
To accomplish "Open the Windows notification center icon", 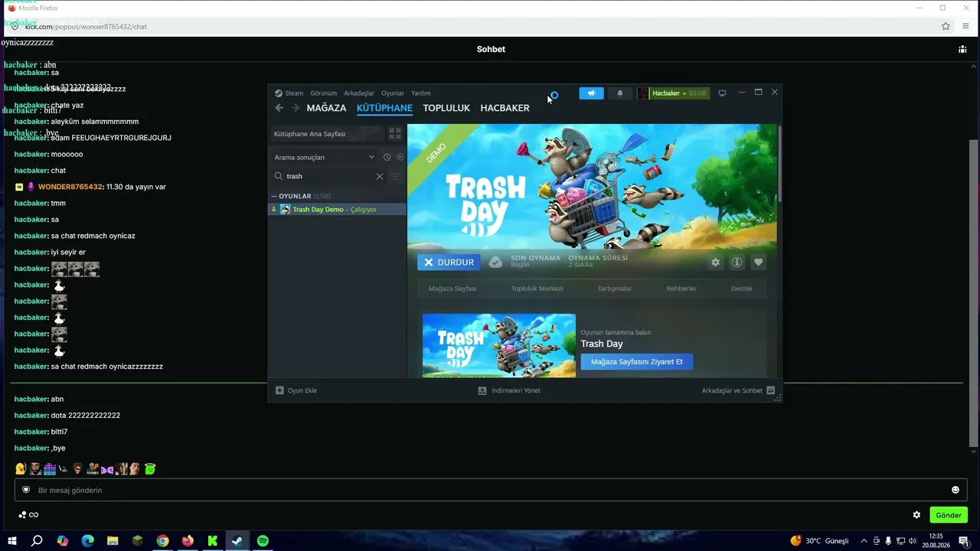I will point(964,541).
